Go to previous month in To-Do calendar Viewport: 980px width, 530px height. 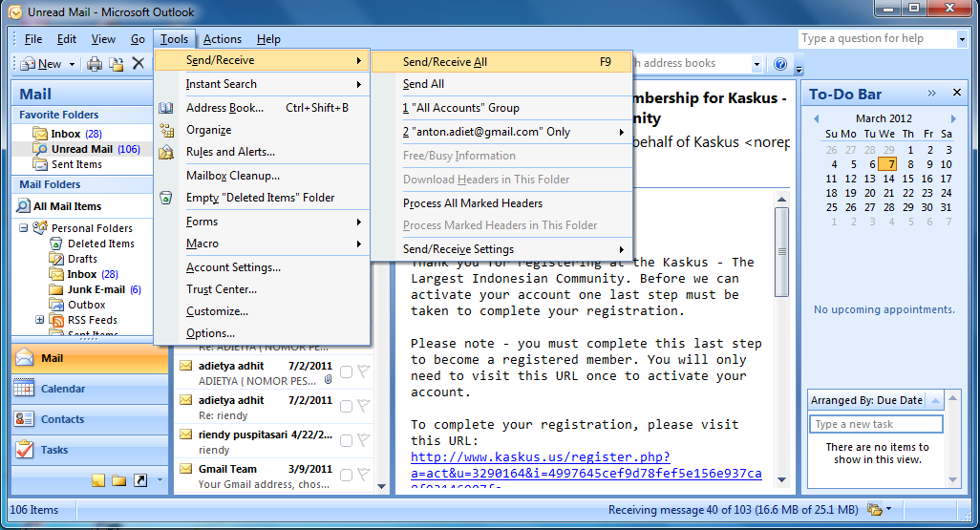[x=817, y=118]
